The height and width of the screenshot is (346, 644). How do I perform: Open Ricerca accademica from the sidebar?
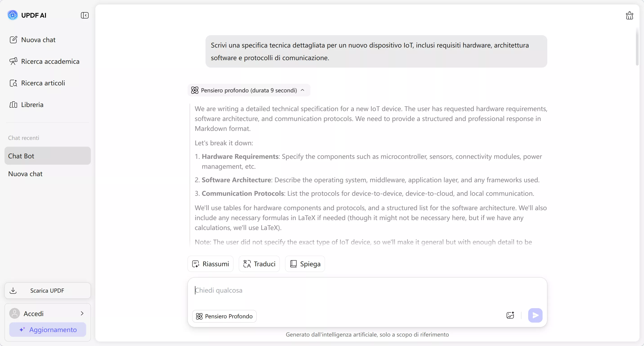(45, 61)
